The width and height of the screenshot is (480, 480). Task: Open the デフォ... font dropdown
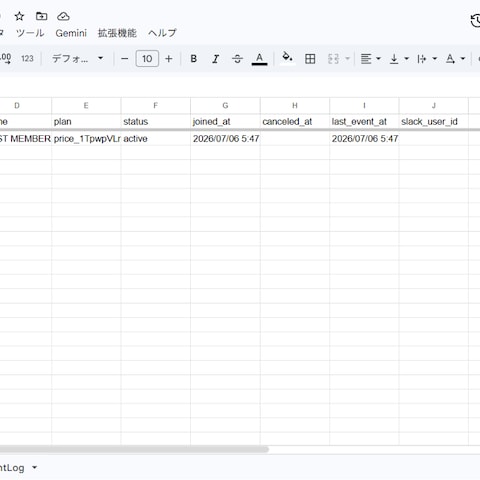click(x=77, y=59)
